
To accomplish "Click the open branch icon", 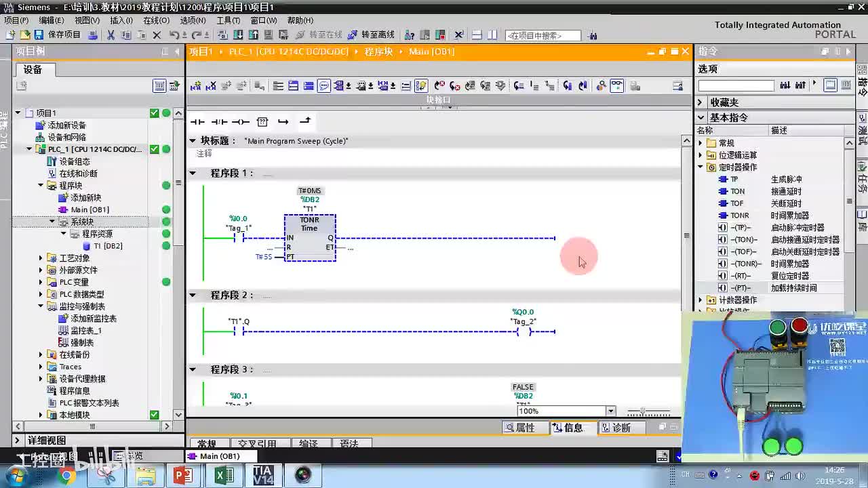I will (283, 122).
